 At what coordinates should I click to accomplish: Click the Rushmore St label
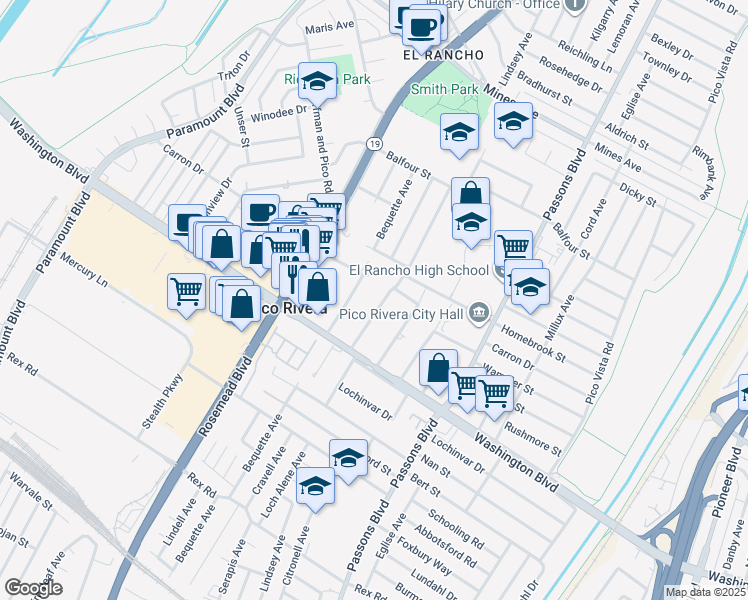tap(533, 439)
